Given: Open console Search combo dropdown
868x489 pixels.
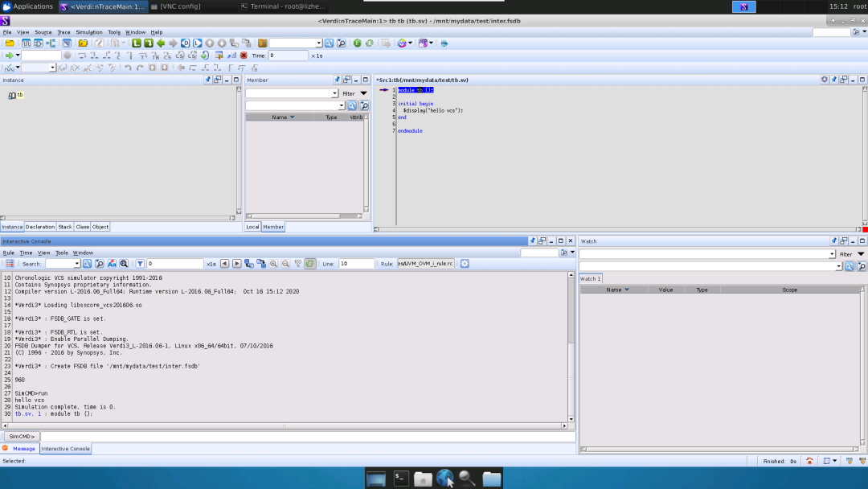Looking at the screenshot, I should coord(76,264).
